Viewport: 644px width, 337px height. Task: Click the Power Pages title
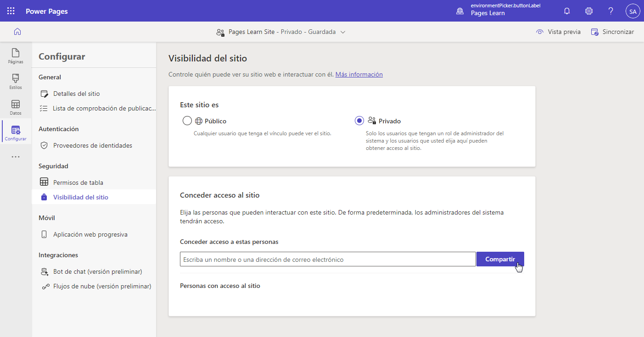pos(47,11)
